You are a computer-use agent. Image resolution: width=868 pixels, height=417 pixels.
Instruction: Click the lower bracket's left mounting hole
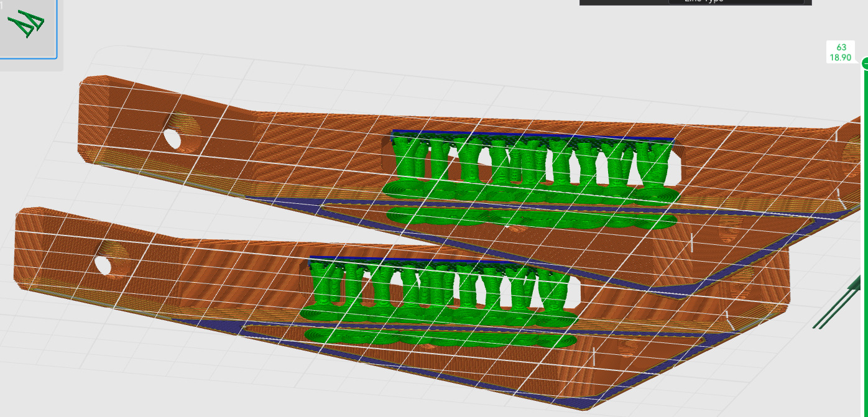click(x=104, y=265)
